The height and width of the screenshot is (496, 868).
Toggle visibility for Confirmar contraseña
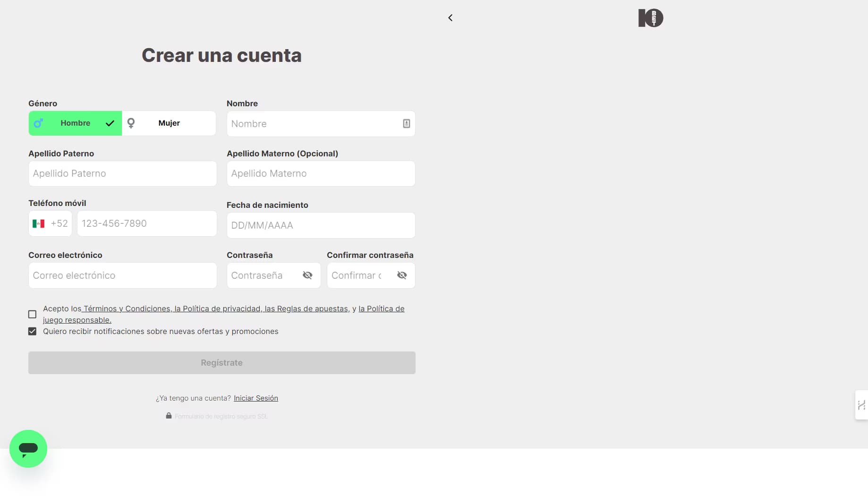click(x=402, y=275)
